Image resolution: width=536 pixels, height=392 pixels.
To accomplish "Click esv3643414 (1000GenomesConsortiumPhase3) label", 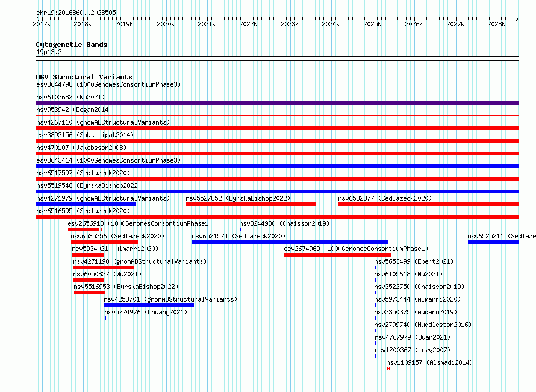I will pos(108,160).
